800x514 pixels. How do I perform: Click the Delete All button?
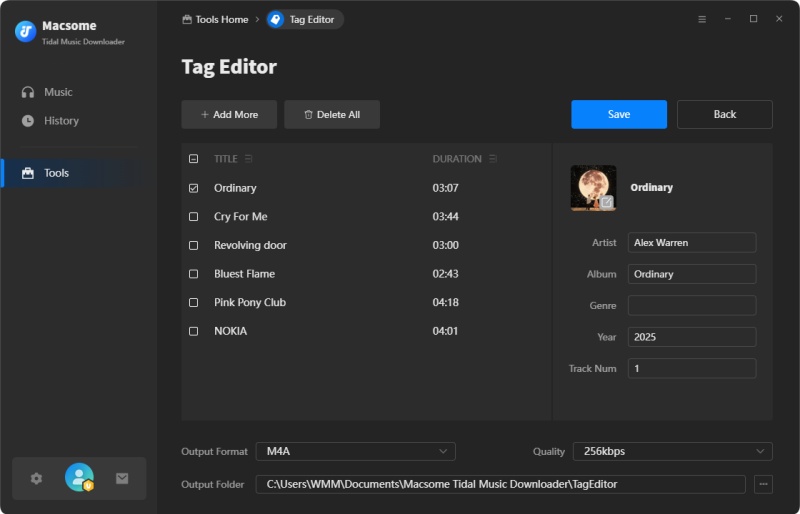point(332,114)
